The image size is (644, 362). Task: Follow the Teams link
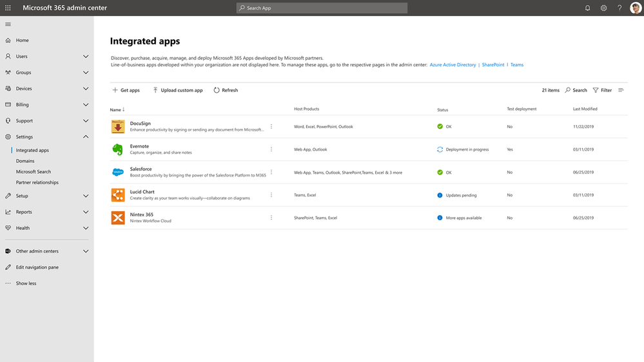(x=516, y=65)
